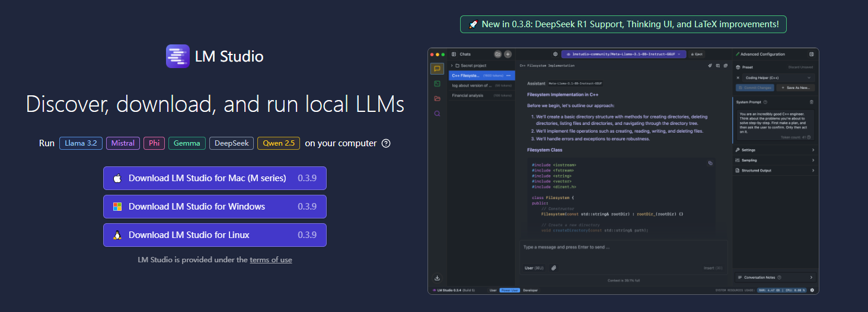Click the new folder icon in Chats header
The width and height of the screenshot is (868, 312).
tap(498, 54)
